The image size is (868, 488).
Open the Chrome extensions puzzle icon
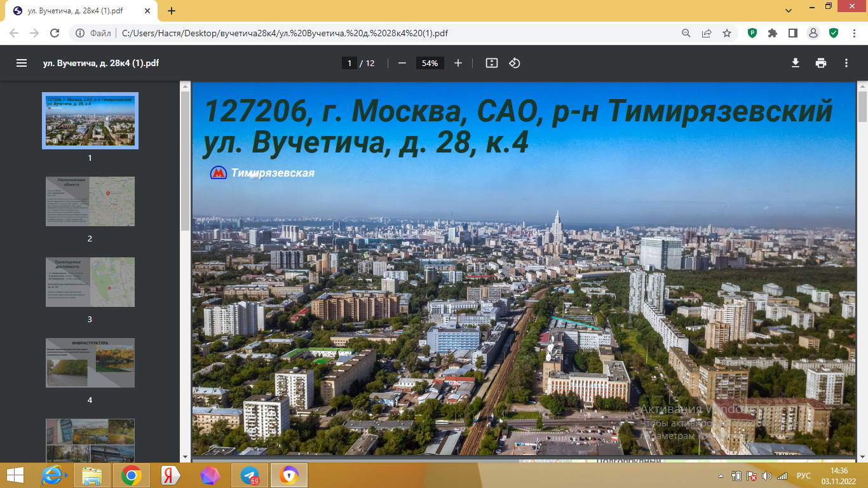[773, 33]
